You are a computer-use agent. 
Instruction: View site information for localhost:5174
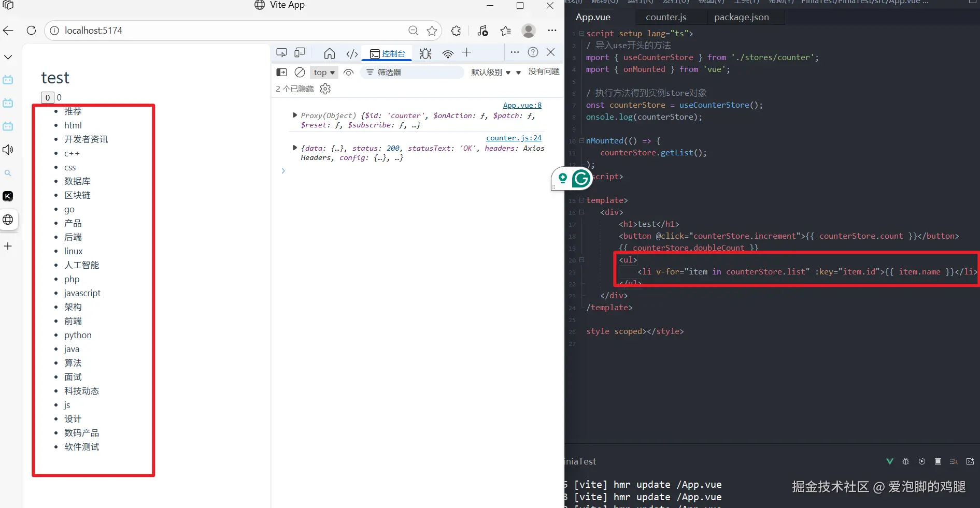[54, 31]
